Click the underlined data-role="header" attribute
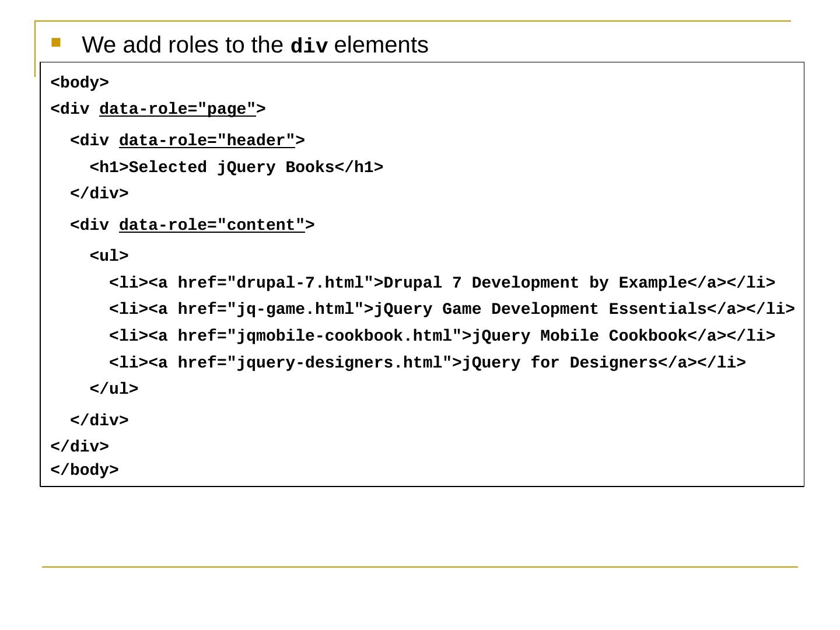840x630 pixels. (x=206, y=141)
